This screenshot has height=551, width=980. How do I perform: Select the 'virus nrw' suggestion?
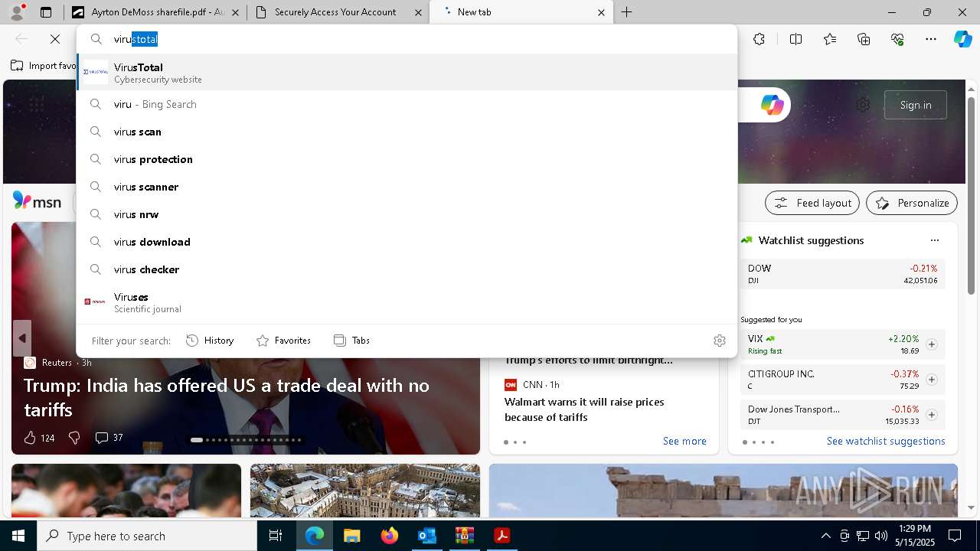coord(407,214)
